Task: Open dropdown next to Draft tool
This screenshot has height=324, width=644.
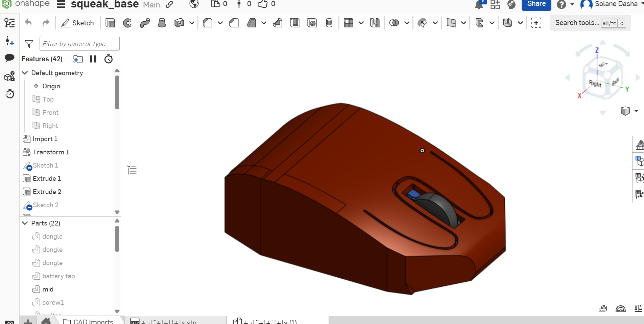Action: 264,23
